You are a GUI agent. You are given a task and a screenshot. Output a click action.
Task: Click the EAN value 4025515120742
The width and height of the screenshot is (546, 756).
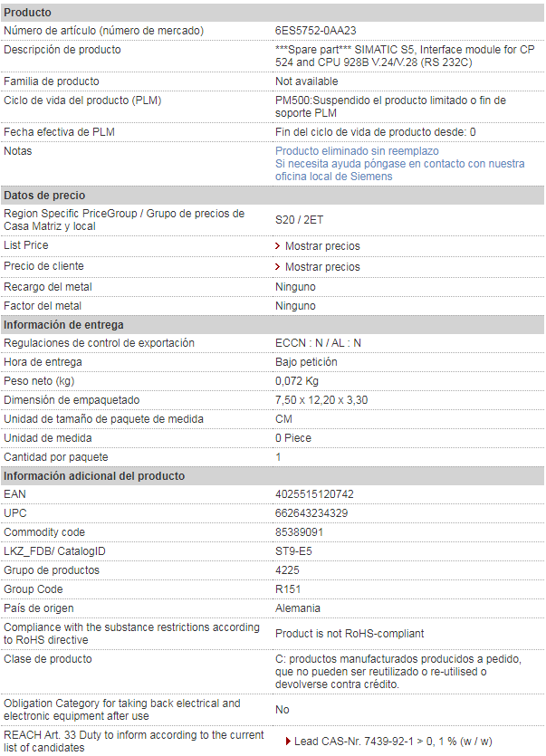pyautogui.click(x=314, y=494)
